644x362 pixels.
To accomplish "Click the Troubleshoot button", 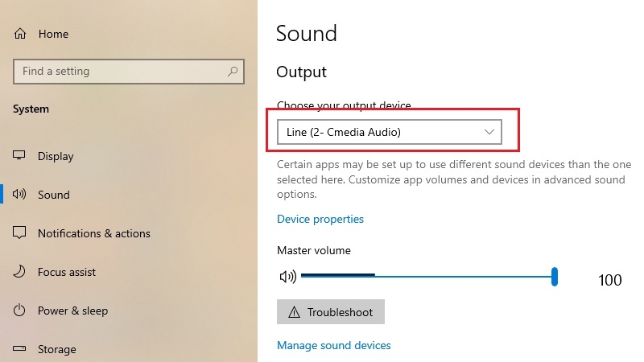I will [x=331, y=312].
